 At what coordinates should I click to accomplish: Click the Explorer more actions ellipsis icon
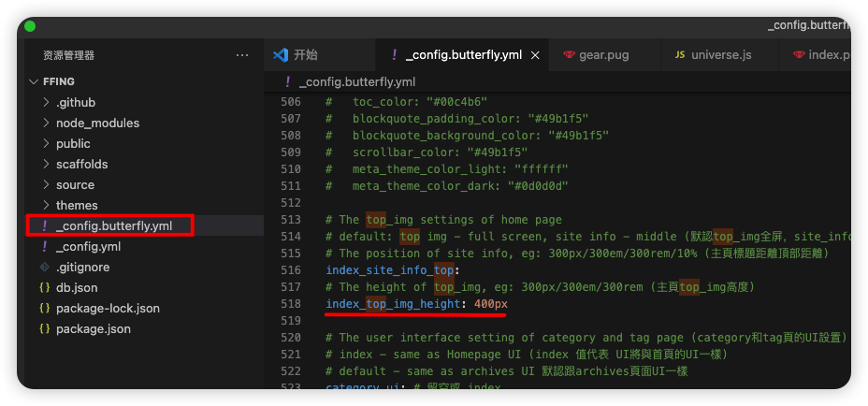[242, 55]
